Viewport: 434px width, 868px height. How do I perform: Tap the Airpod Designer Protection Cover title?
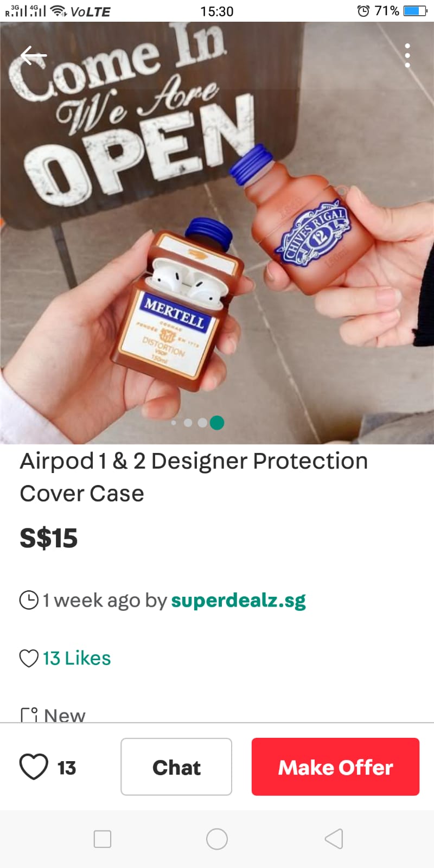(x=194, y=477)
